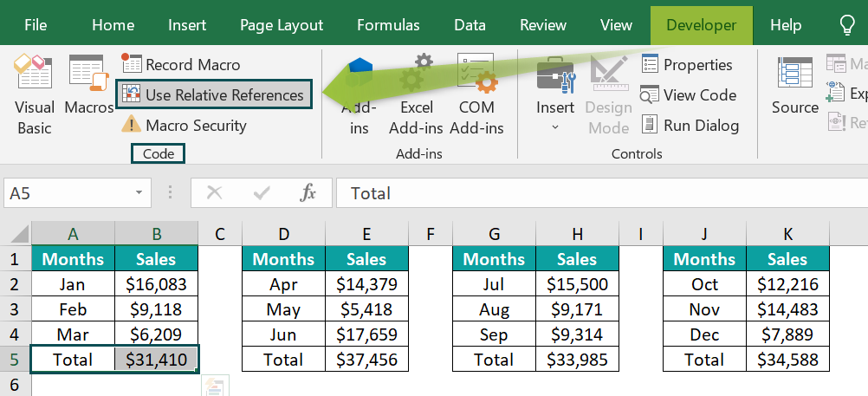Expand the Name Box dropdown
The image size is (868, 396).
(x=139, y=192)
